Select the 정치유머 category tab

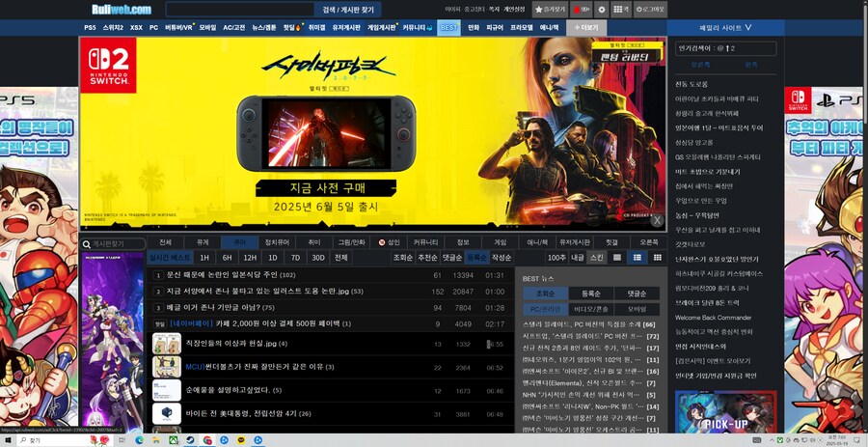point(277,242)
